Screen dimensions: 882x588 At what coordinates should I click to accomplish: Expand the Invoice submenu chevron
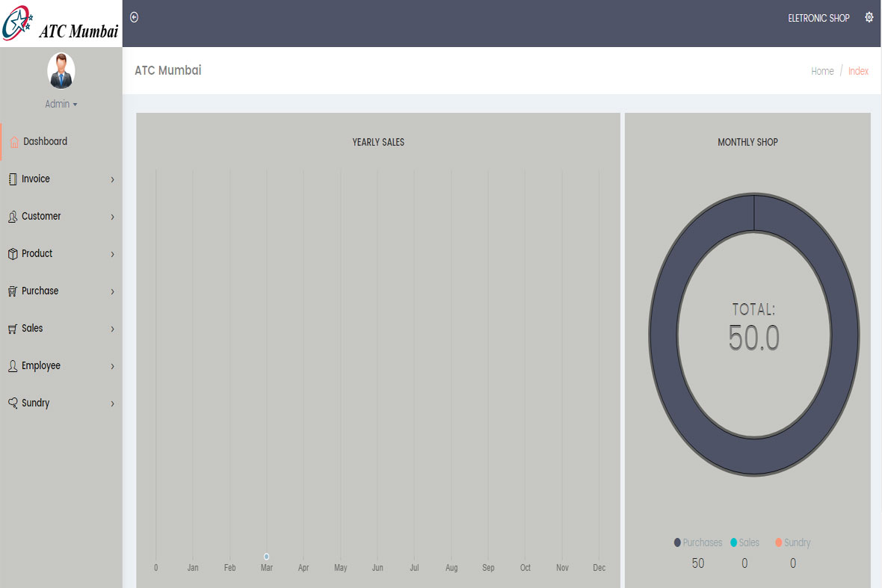(112, 179)
